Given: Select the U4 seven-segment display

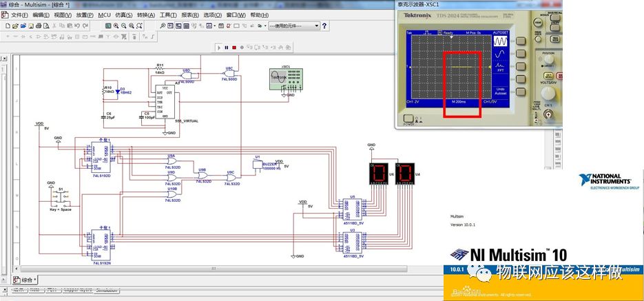Looking at the screenshot, I should pyautogui.click(x=405, y=174).
